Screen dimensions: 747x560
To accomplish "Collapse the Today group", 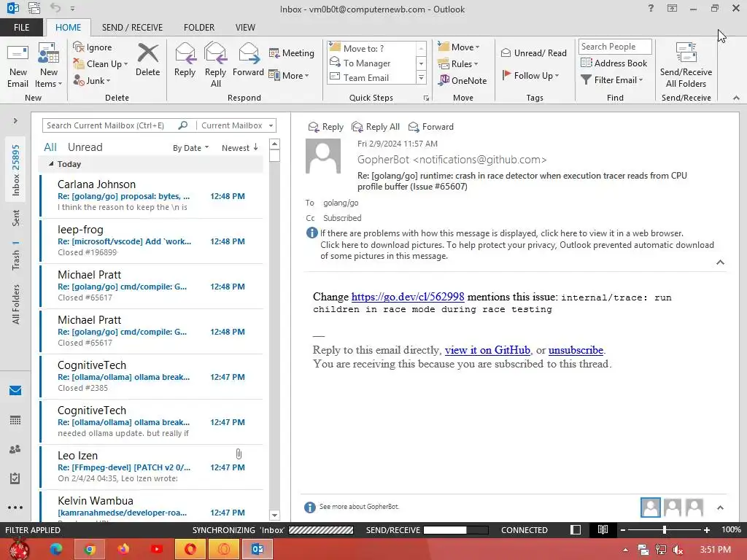I will pos(51,164).
